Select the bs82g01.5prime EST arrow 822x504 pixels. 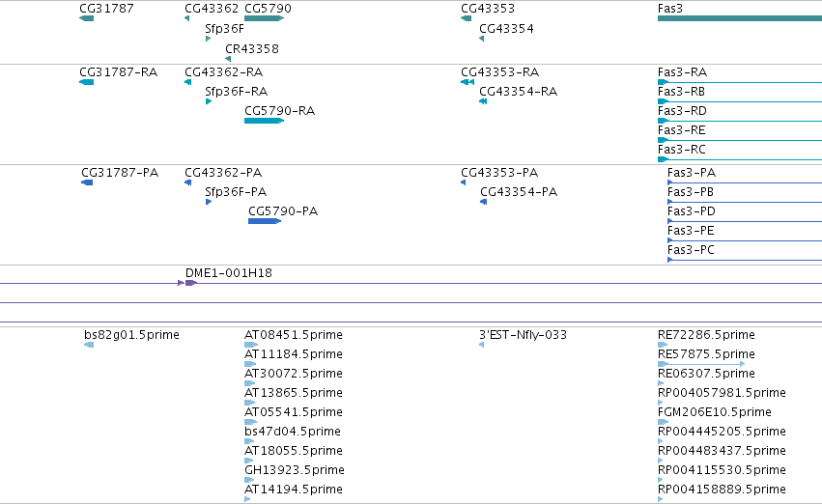[x=89, y=345]
